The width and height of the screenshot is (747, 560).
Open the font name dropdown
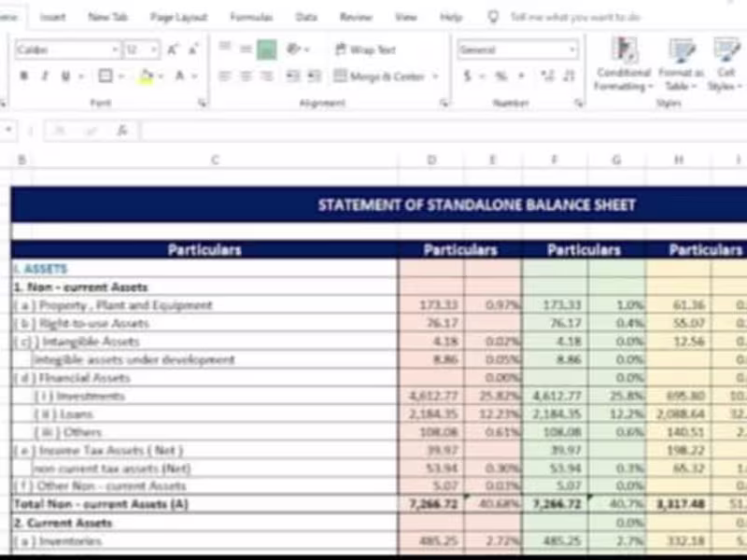pos(115,49)
